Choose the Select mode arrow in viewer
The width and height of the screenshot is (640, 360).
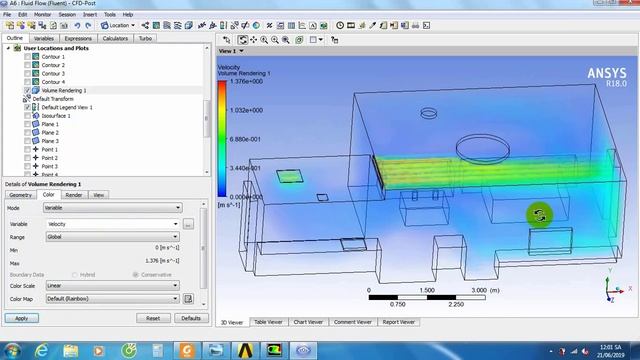click(227, 40)
